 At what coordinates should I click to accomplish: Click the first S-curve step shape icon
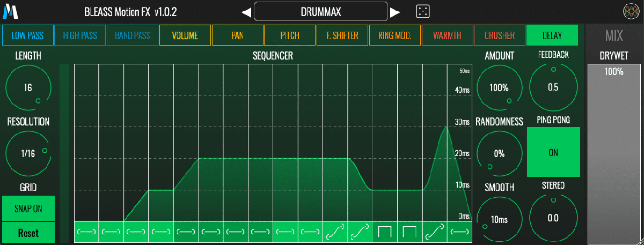pos(335,232)
